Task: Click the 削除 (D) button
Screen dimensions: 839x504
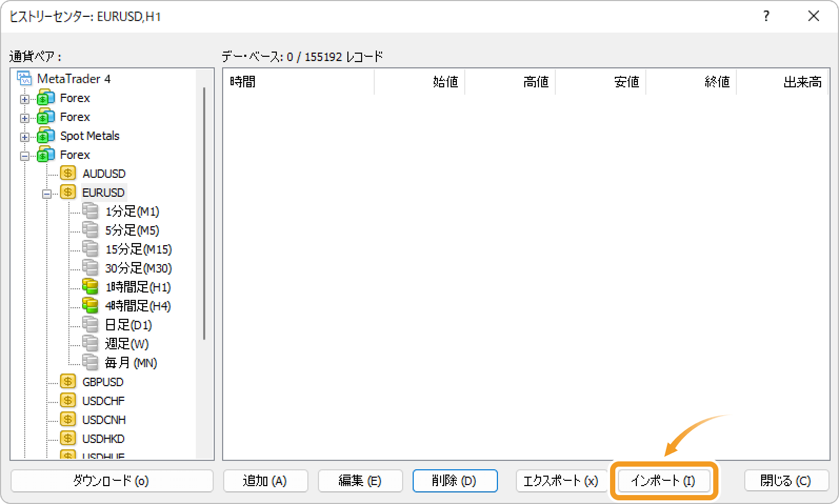Action: (x=455, y=481)
